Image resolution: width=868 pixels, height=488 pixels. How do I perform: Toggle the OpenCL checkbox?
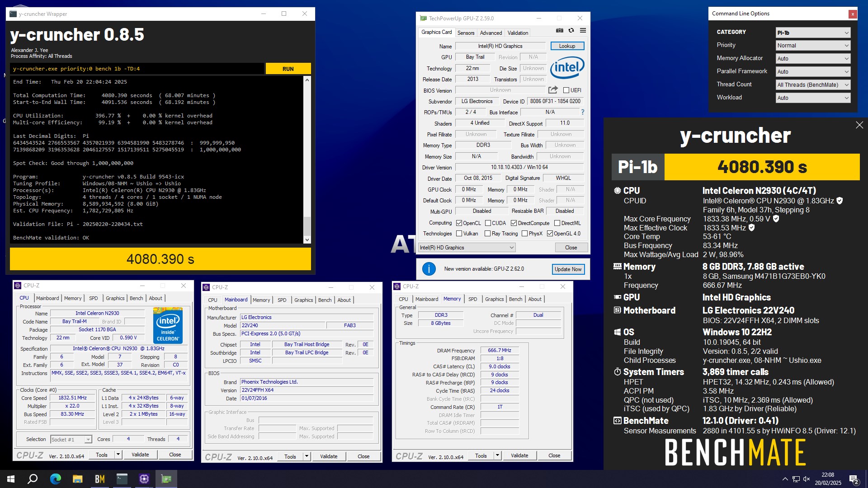[x=459, y=223]
